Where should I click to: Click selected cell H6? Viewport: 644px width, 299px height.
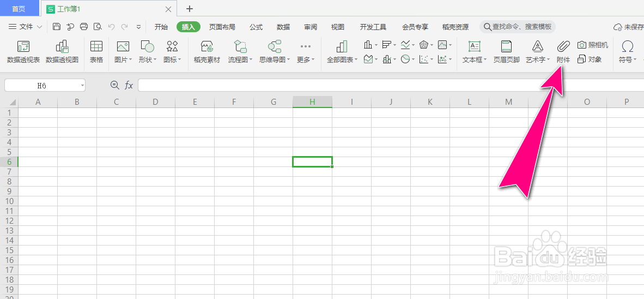[x=313, y=162]
